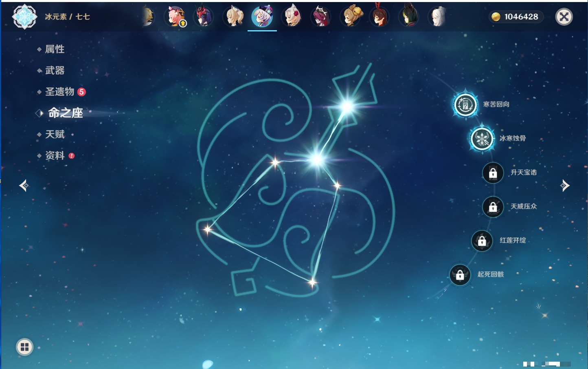The height and width of the screenshot is (369, 588).
Task: Open the 天赋 talents menu
Action: click(55, 134)
